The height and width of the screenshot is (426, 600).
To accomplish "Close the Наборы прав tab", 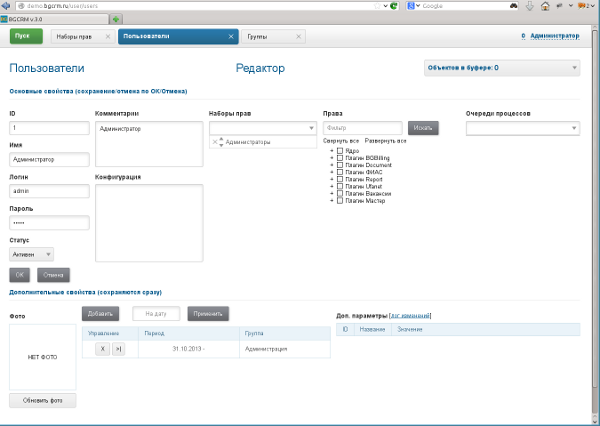I will 108,37.
